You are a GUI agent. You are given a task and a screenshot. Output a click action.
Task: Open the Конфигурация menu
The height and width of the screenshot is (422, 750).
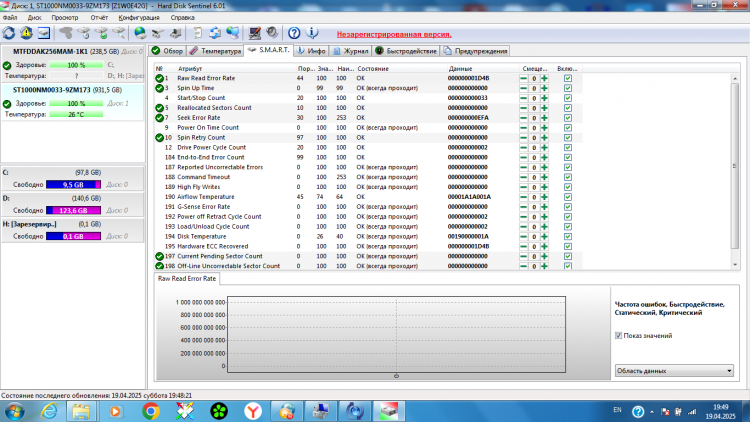pyautogui.click(x=139, y=18)
